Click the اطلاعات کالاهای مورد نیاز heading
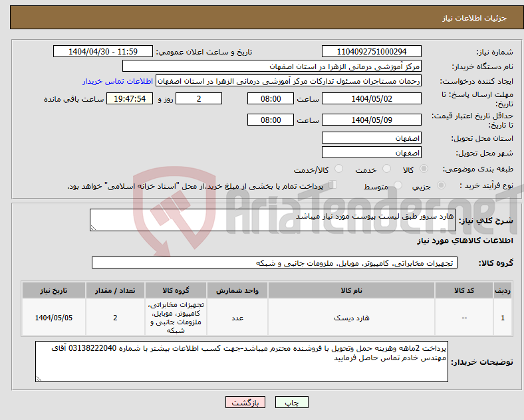Image resolution: width=524 pixels, height=420 pixels. [x=465, y=241]
